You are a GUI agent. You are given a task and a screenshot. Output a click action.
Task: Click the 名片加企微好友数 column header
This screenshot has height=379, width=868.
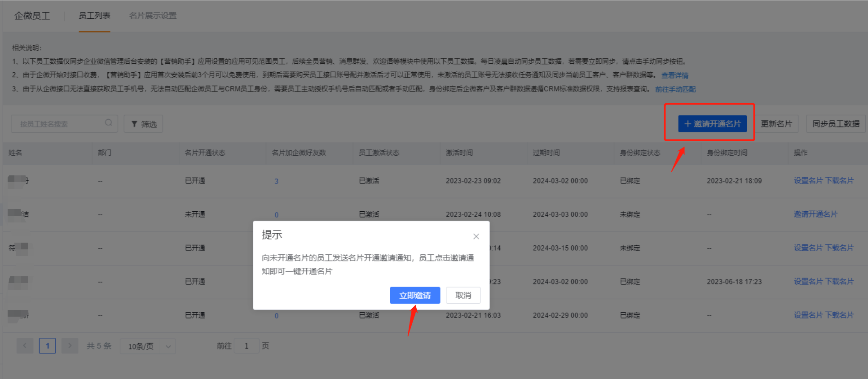tap(299, 153)
